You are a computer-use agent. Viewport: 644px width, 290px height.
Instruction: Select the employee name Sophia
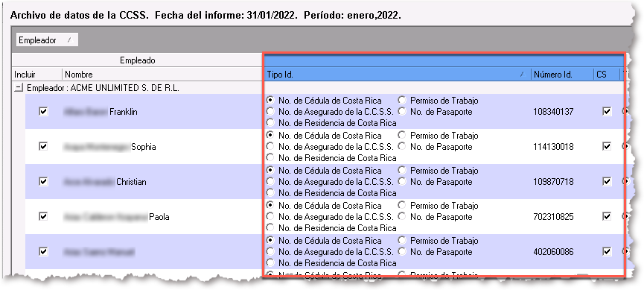tap(144, 146)
